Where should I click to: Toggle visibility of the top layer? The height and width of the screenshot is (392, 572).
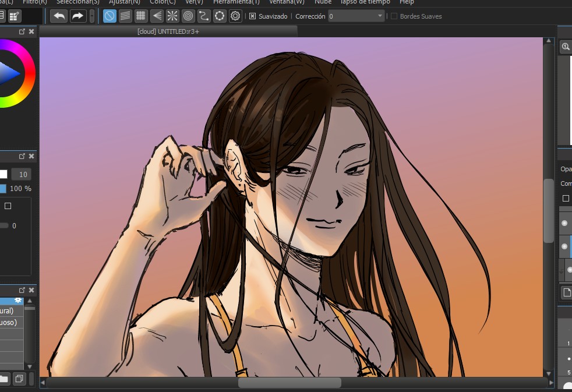(564, 223)
